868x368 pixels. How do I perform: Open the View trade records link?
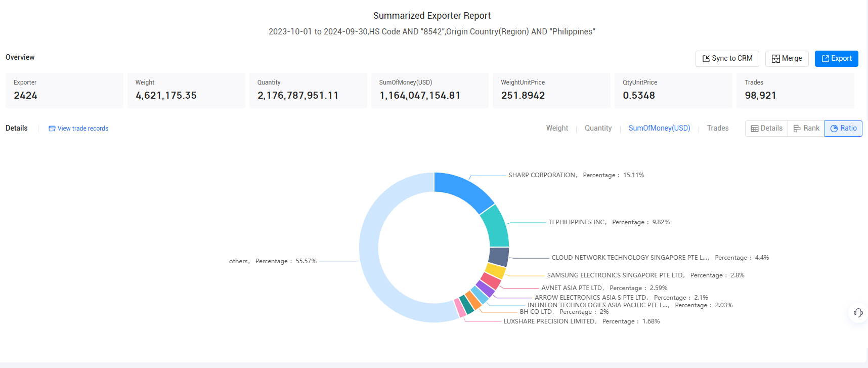(x=78, y=129)
